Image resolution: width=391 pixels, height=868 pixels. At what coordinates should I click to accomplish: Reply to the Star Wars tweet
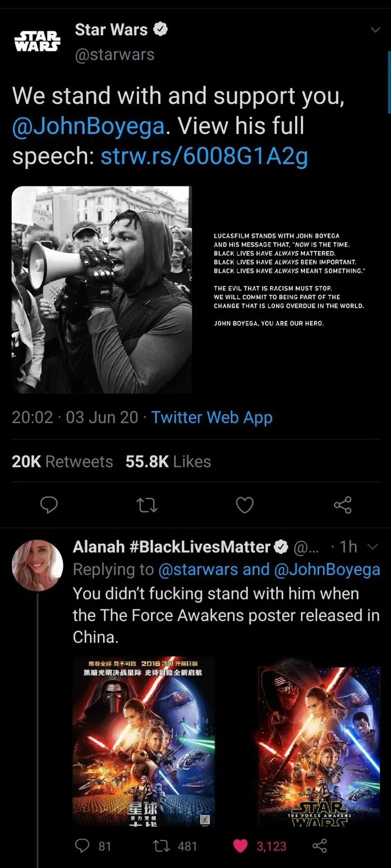50,505
